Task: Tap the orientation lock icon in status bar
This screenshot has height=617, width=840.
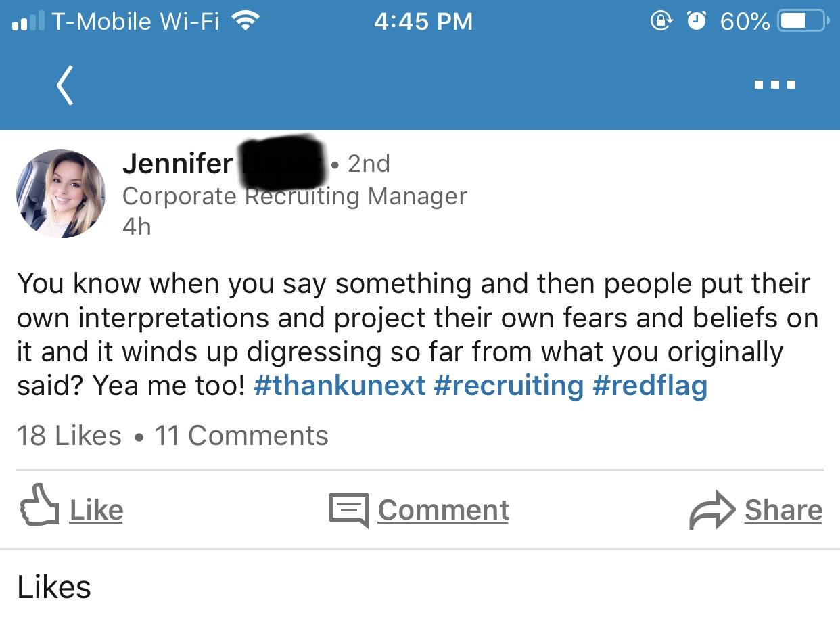Action: click(x=661, y=21)
